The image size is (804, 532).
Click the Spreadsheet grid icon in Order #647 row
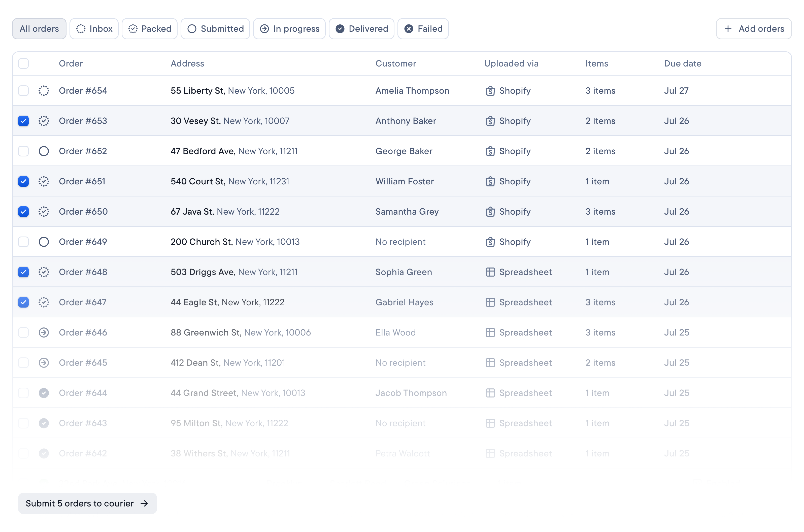[490, 302]
